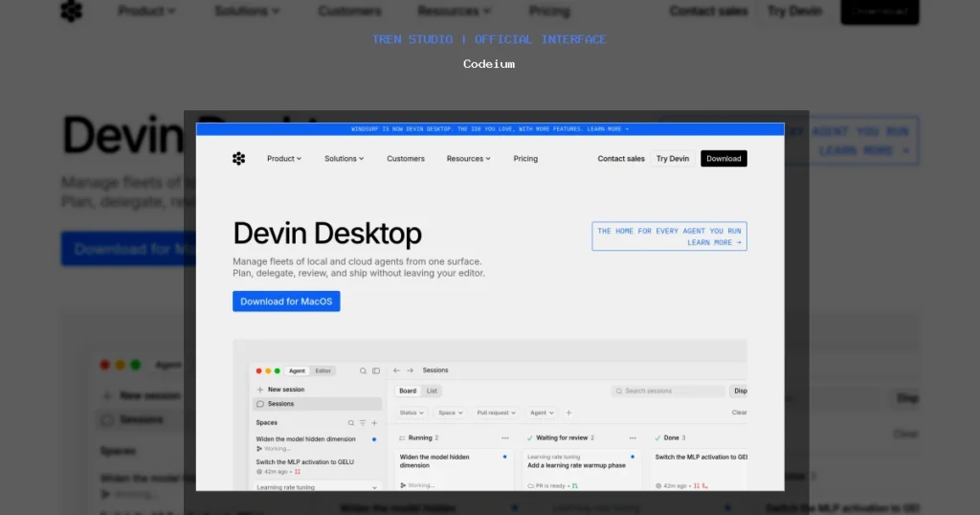Click the Search sessions input field
980x515 pixels.
(x=667, y=391)
